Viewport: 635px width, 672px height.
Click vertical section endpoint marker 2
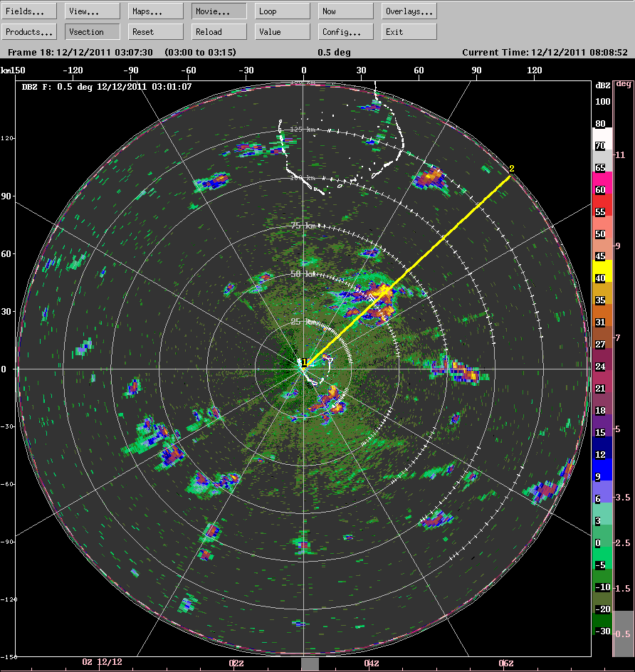pos(511,169)
